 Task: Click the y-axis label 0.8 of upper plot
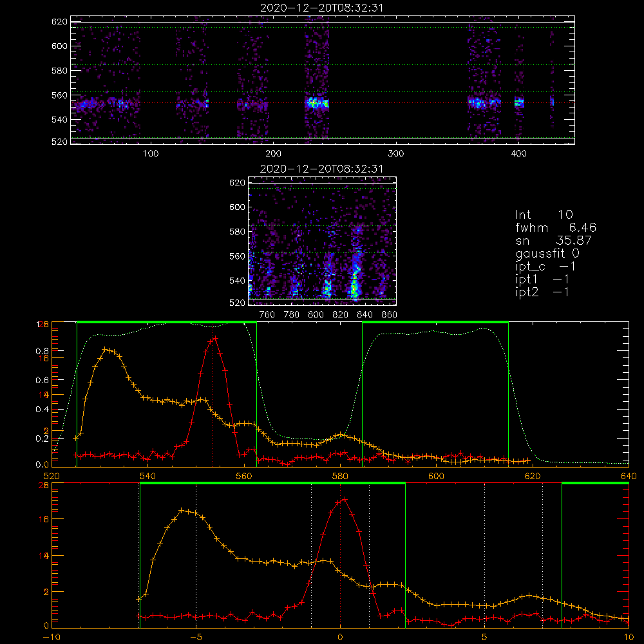pos(42,351)
